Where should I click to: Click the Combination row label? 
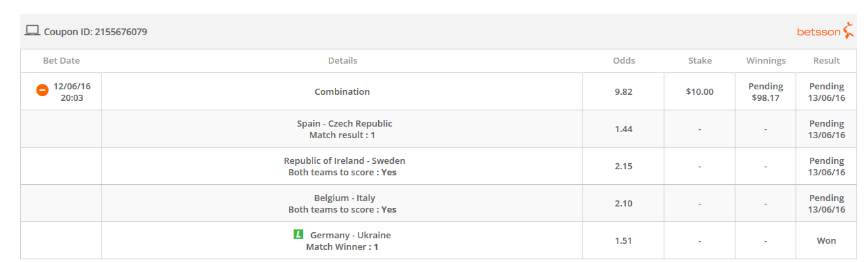(x=342, y=92)
